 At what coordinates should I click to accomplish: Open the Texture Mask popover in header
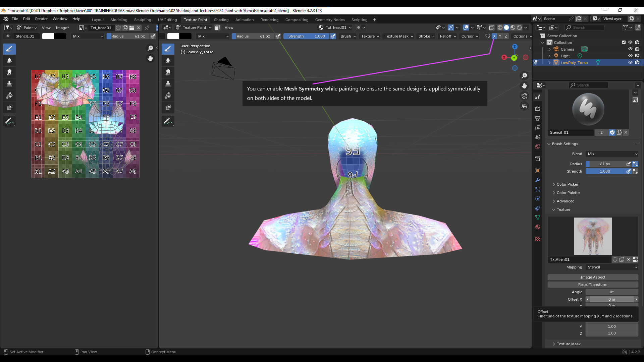click(x=399, y=36)
